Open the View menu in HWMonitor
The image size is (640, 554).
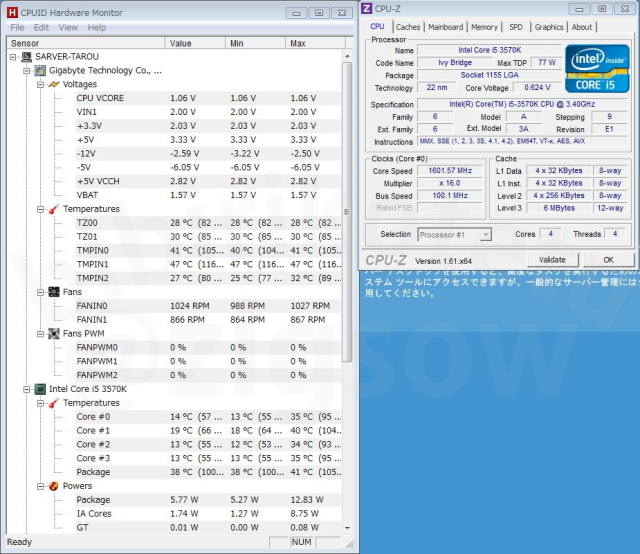coord(68,28)
